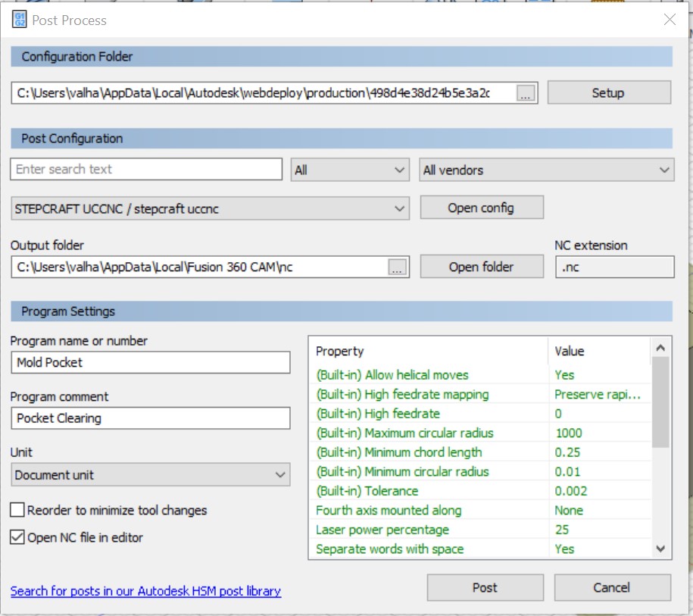Browse for output folder with ellipsis button

point(398,267)
